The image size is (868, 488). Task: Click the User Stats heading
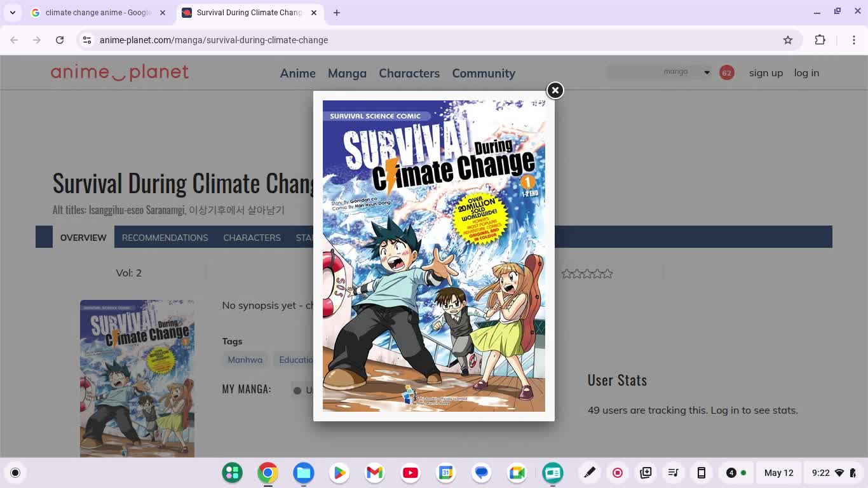pyautogui.click(x=617, y=380)
